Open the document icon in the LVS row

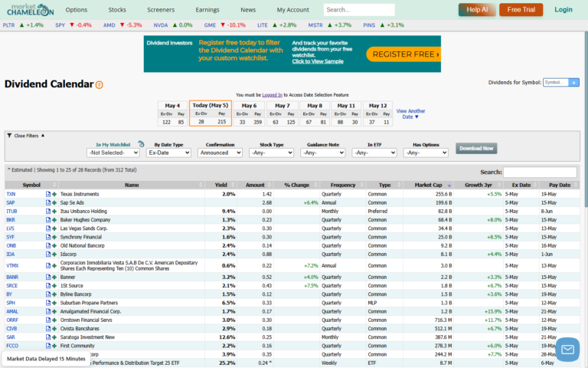pos(48,228)
